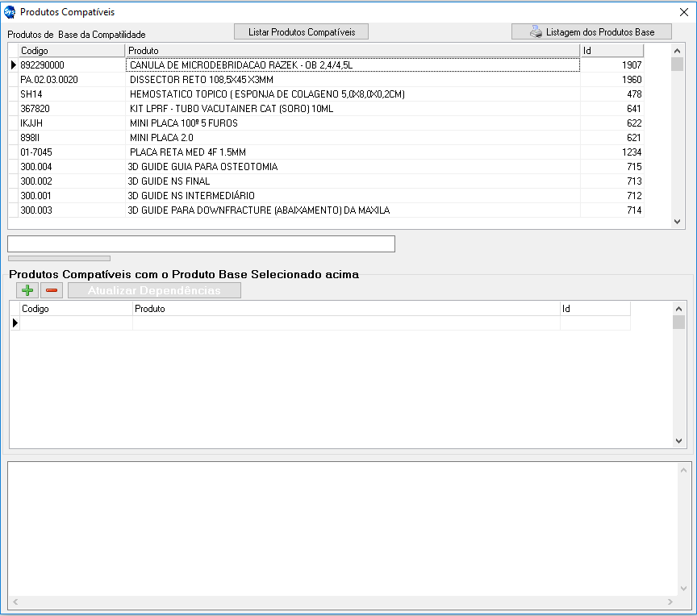The height and width of the screenshot is (616, 697).
Task: Click right arrow of bottom horizontal scrollbar
Action: [669, 602]
